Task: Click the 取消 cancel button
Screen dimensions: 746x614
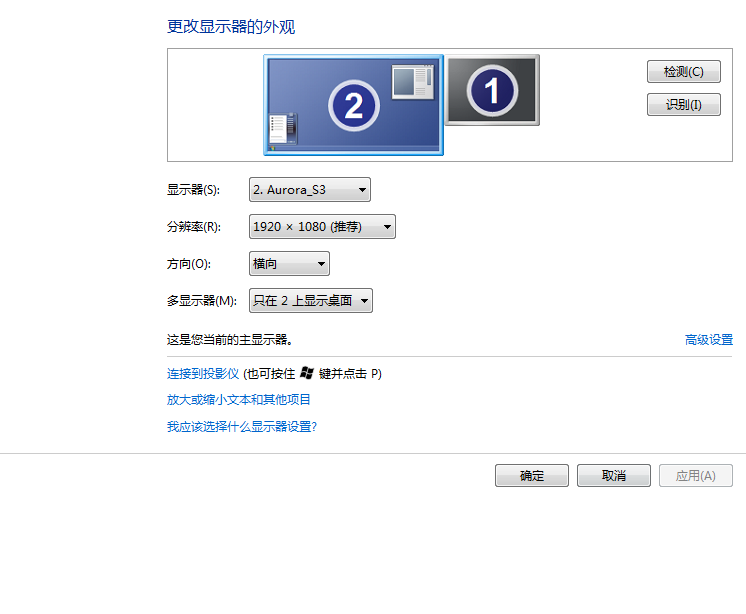Action: click(614, 476)
